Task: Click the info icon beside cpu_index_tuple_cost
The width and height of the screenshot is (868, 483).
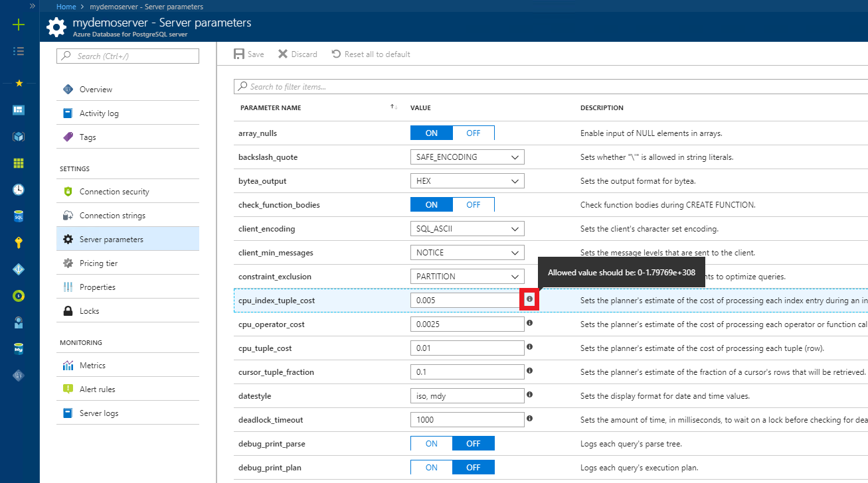Action: click(x=529, y=299)
